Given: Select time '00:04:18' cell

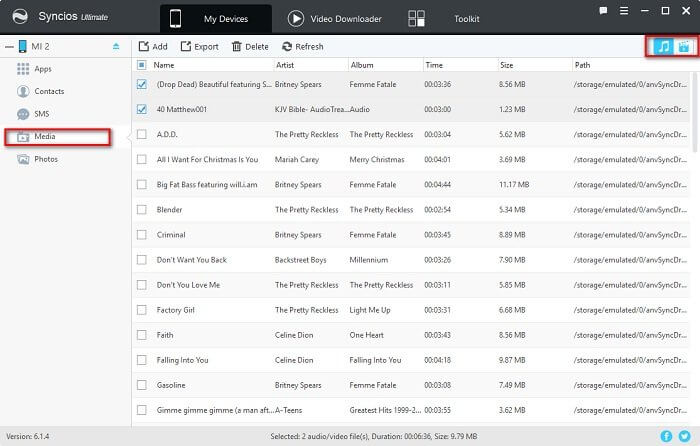Looking at the screenshot, I should point(438,360).
